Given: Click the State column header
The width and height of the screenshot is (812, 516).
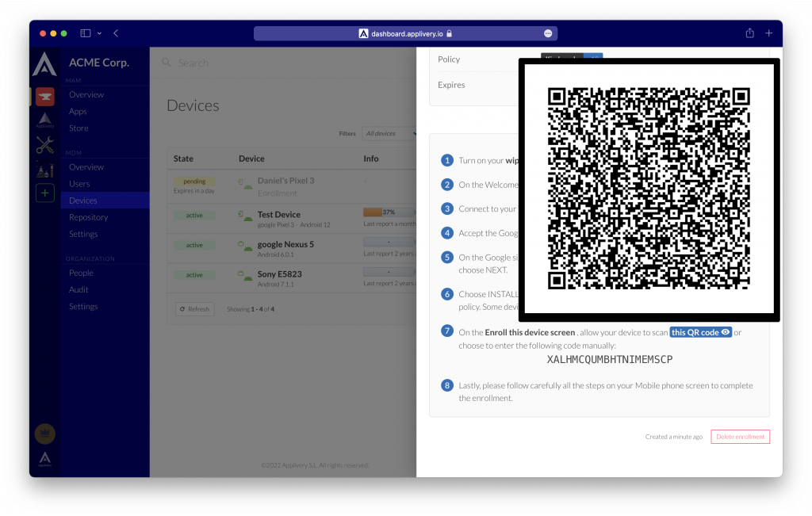Looking at the screenshot, I should click(183, 159).
